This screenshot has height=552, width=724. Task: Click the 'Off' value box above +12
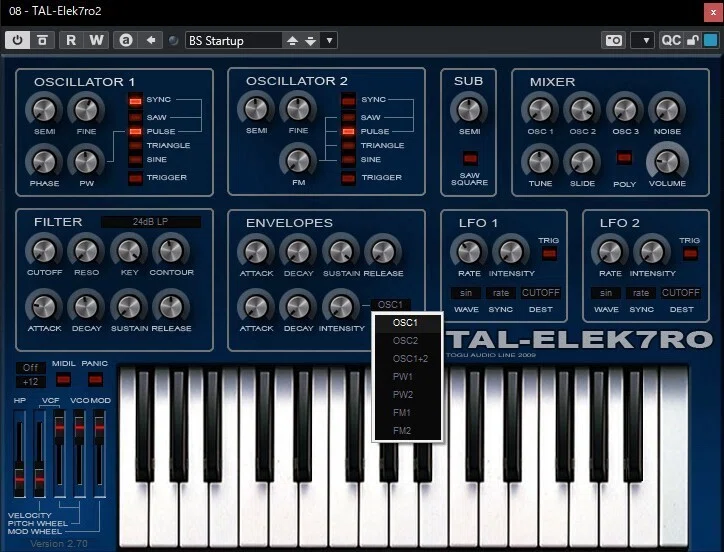tap(30, 368)
